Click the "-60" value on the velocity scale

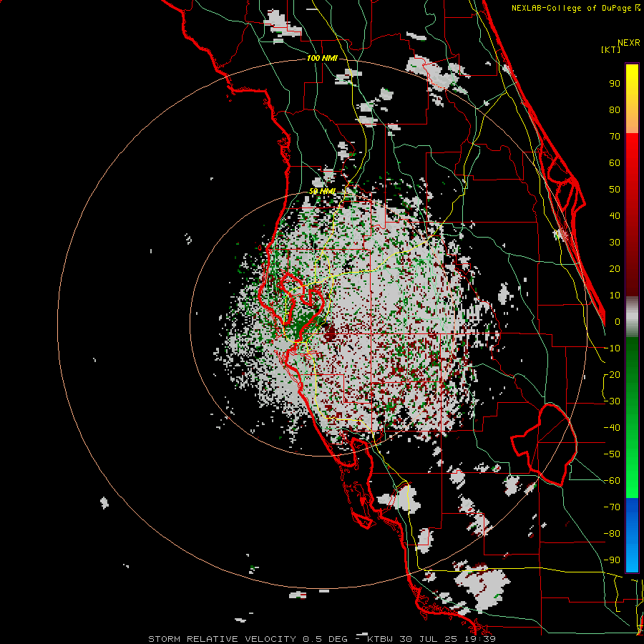[612, 481]
